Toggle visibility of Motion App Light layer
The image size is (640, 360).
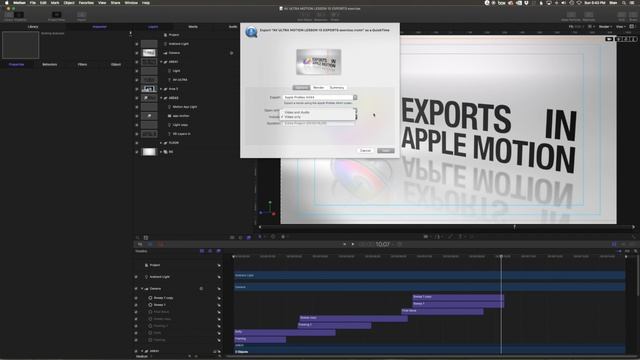(137, 107)
